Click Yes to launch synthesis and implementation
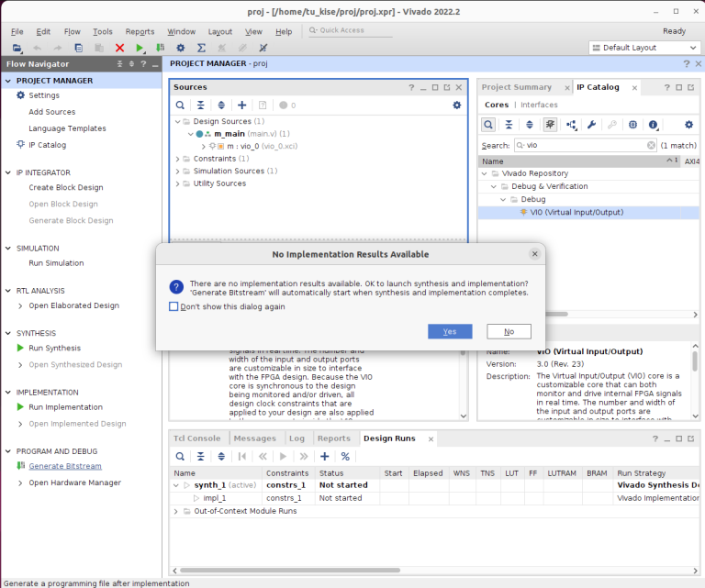 click(450, 331)
